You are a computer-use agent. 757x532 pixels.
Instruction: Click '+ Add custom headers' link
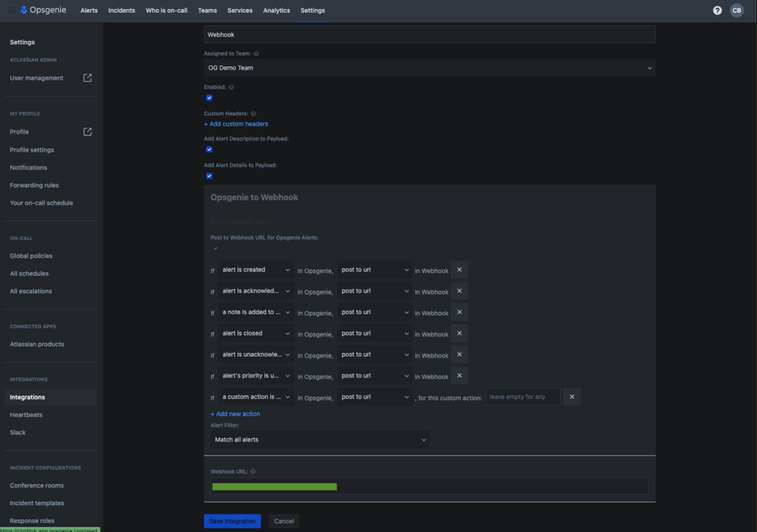click(236, 124)
